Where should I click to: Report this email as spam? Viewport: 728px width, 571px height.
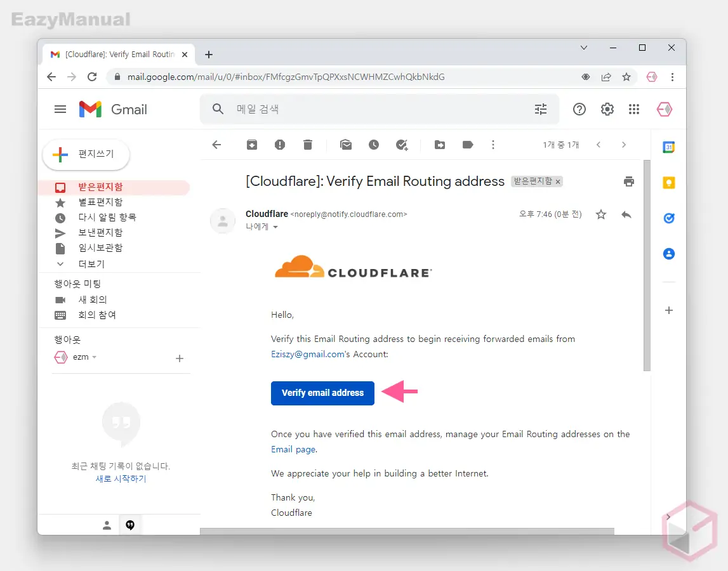(280, 145)
